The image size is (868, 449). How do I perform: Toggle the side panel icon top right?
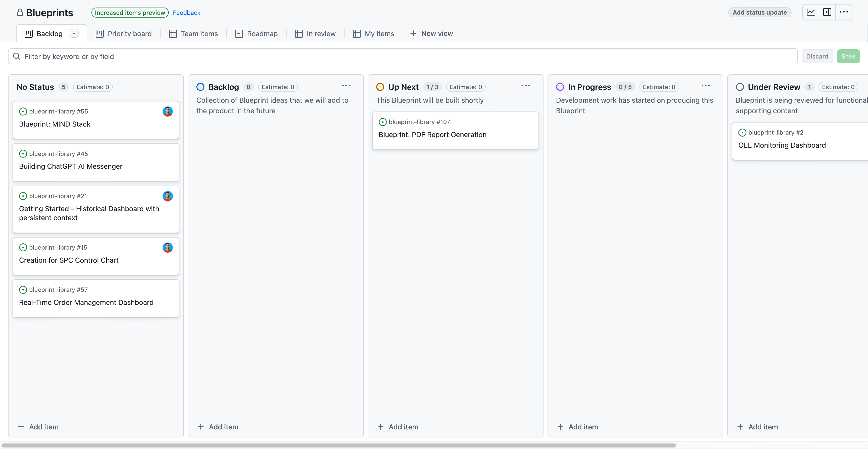coord(828,12)
